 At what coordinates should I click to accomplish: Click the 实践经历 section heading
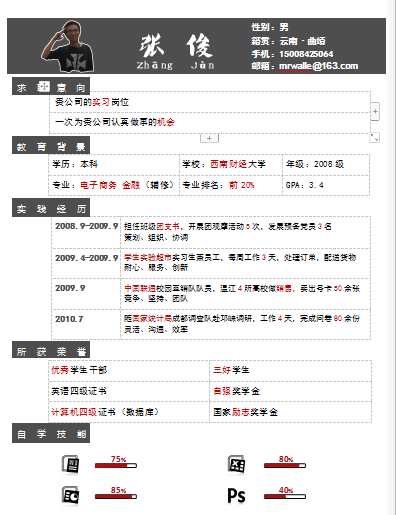click(51, 208)
